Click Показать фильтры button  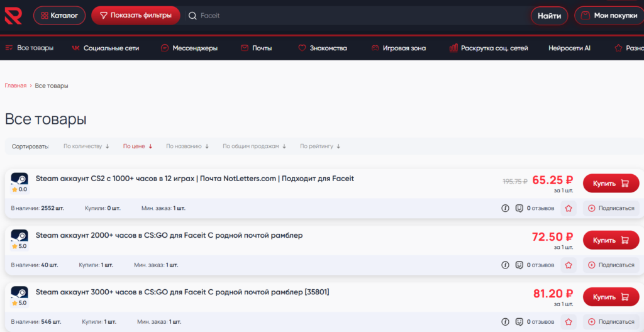click(x=136, y=16)
